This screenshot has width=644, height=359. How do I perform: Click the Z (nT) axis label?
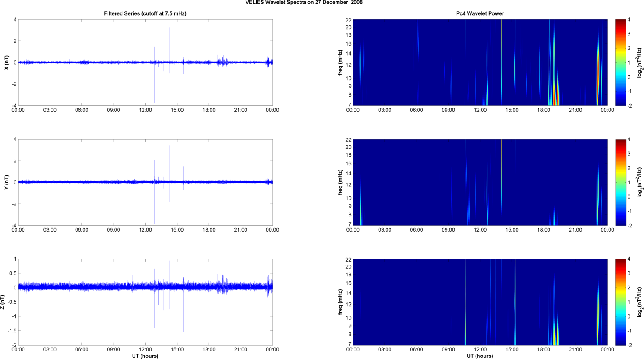tap(3, 302)
